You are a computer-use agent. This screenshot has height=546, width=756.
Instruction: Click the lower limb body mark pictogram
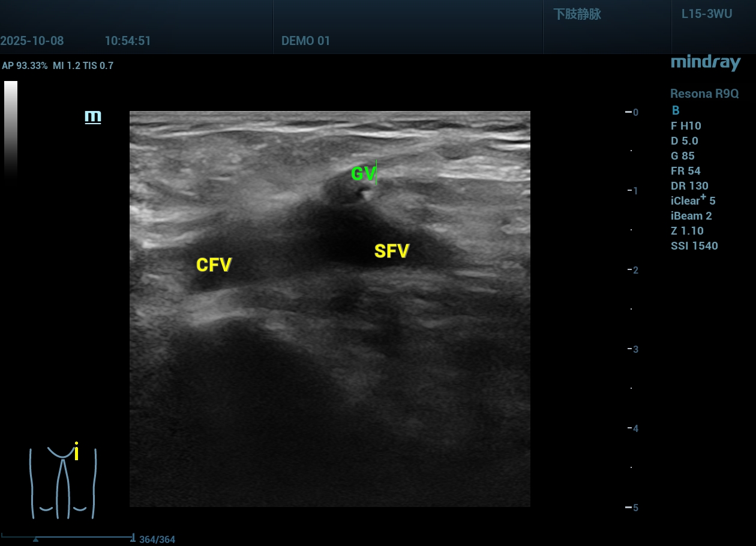coord(63,482)
